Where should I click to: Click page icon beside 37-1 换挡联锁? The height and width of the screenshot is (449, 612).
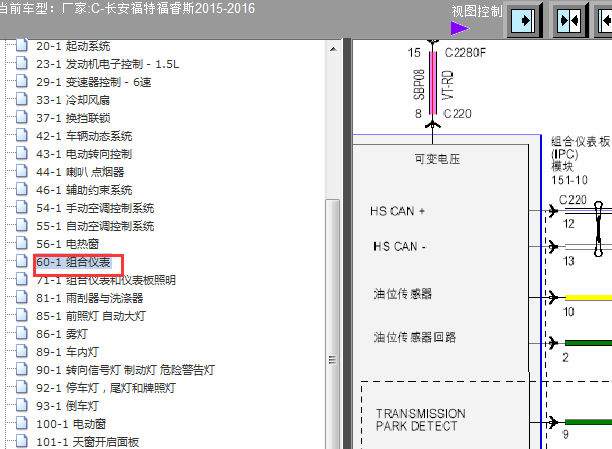pos(22,117)
